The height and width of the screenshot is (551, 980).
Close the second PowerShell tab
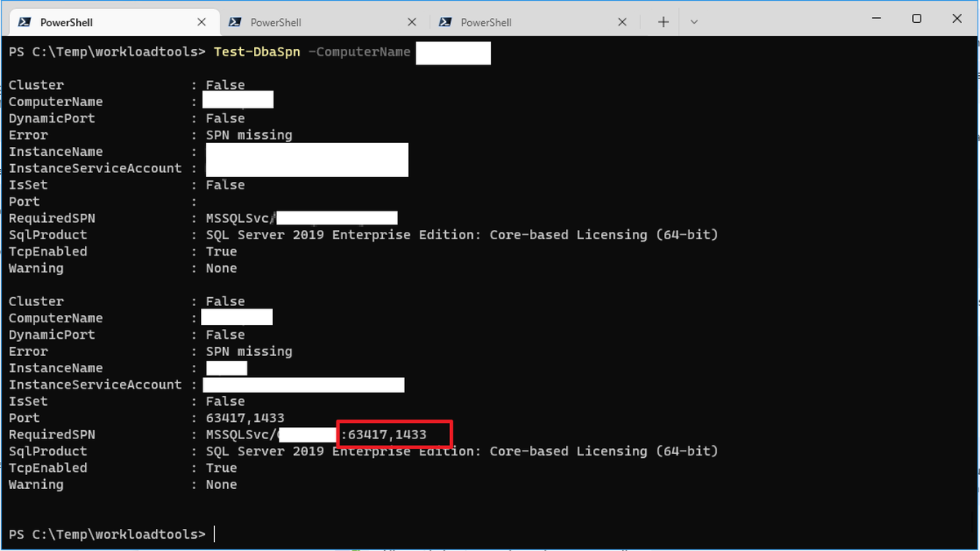(411, 23)
